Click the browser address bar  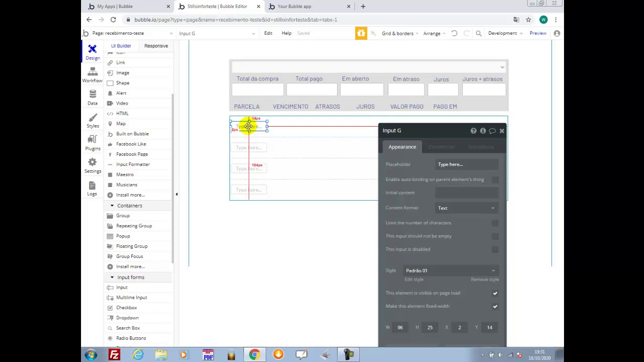tap(317, 20)
